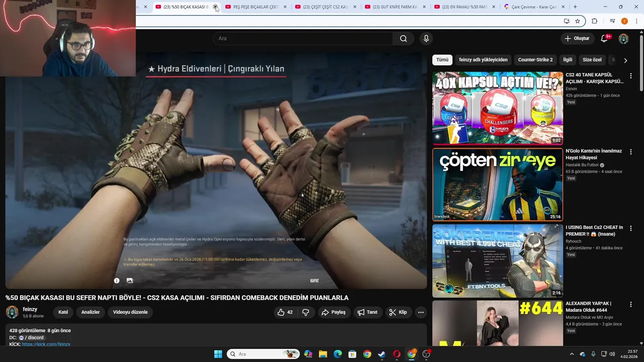
Task: Select 'feinzy adlı yükleyiciden' filter chip
Action: (x=483, y=60)
